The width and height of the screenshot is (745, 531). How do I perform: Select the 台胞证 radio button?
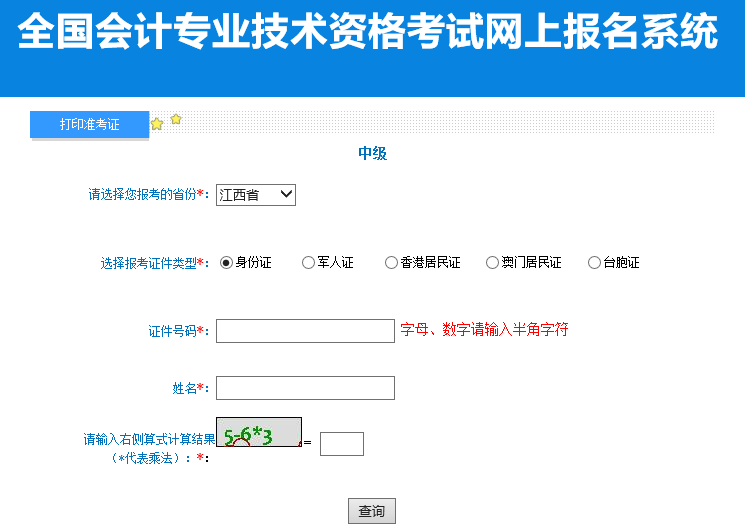594,262
